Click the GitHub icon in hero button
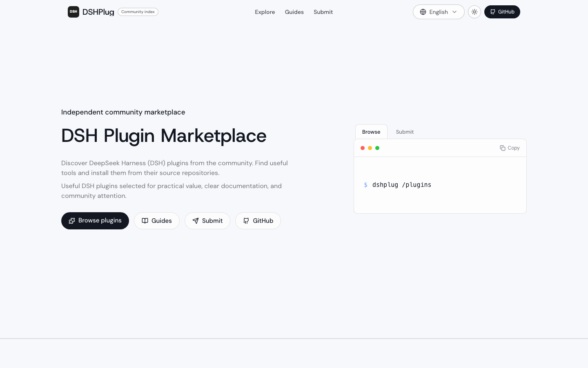This screenshot has width=588, height=368. pyautogui.click(x=246, y=221)
